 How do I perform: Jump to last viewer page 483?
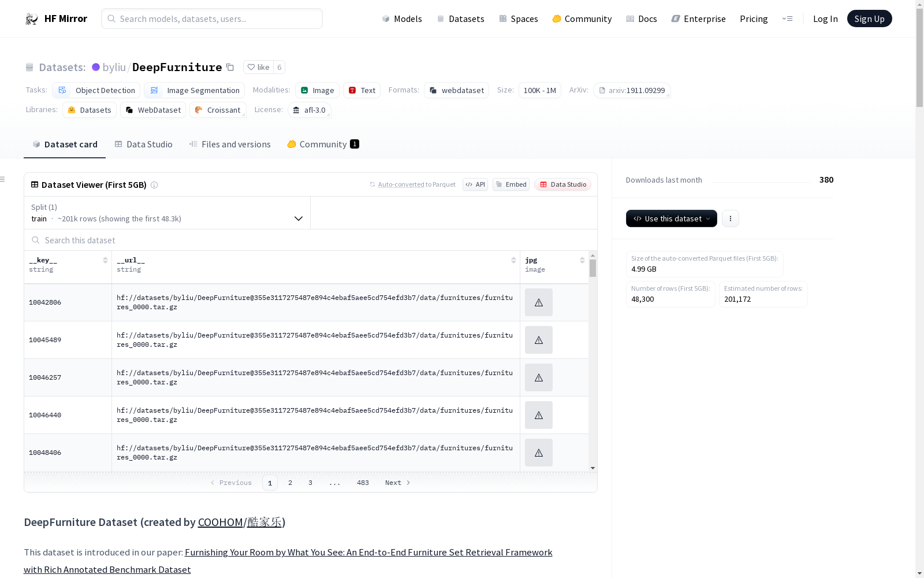click(363, 483)
